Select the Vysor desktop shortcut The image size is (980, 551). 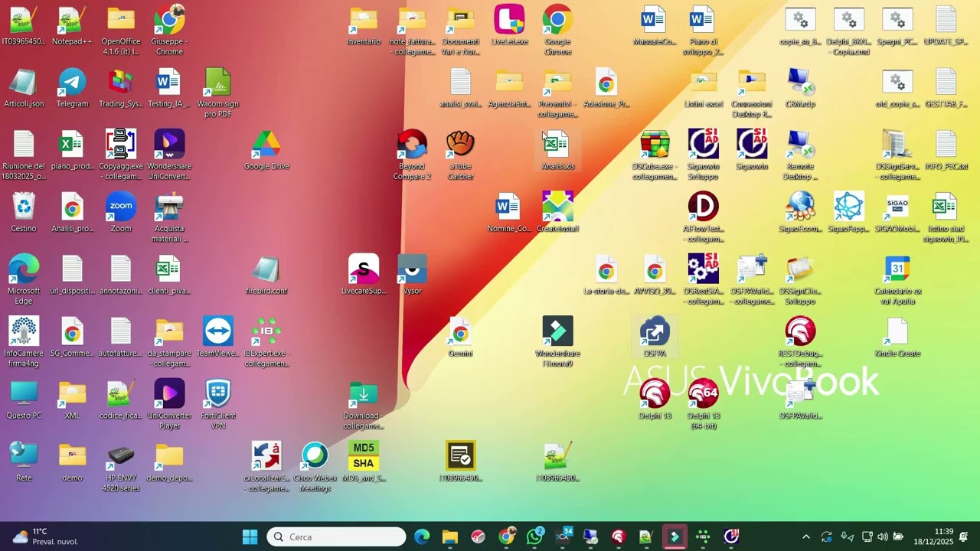click(x=412, y=275)
